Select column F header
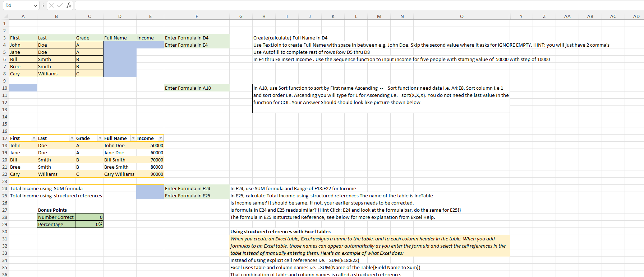 [x=197, y=16]
